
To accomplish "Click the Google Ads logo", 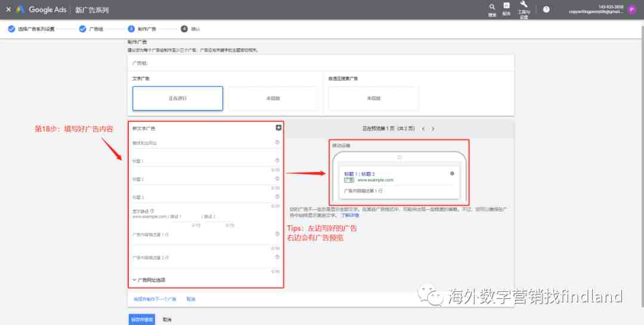I will click(x=41, y=10).
